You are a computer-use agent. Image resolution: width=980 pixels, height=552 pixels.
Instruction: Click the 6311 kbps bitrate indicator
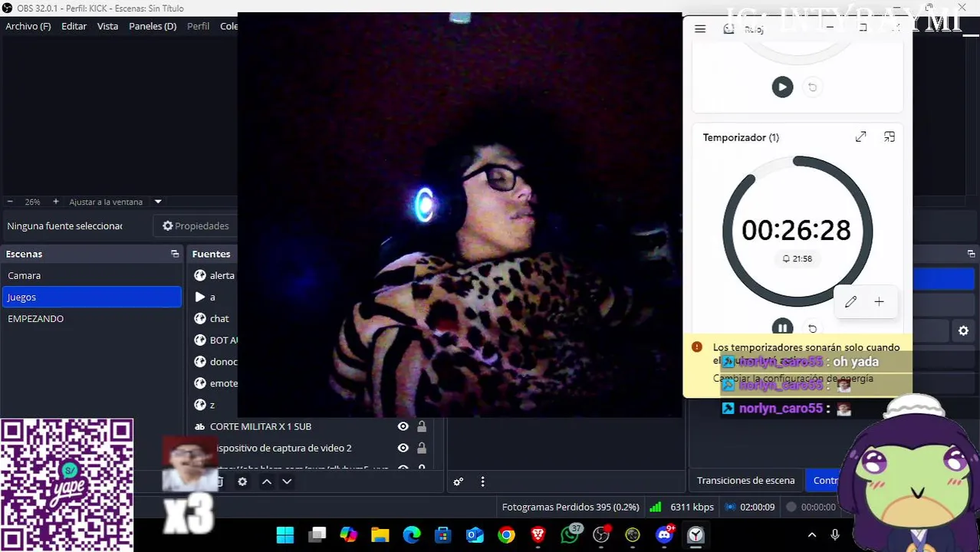click(x=682, y=507)
